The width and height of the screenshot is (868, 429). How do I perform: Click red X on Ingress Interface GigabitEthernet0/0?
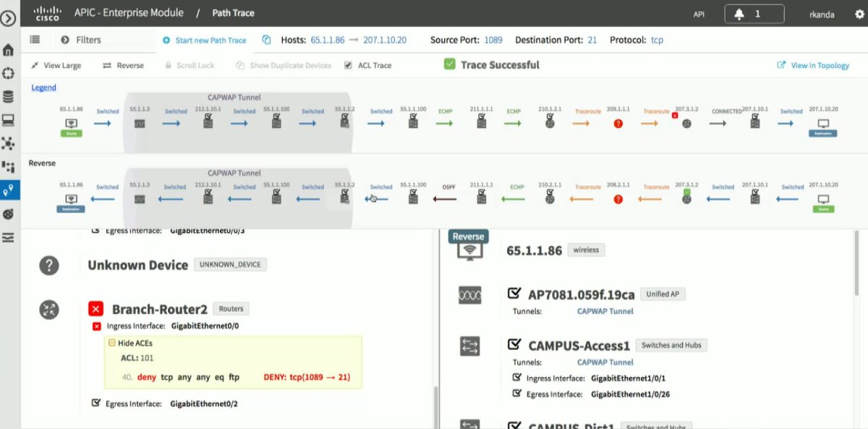96,326
